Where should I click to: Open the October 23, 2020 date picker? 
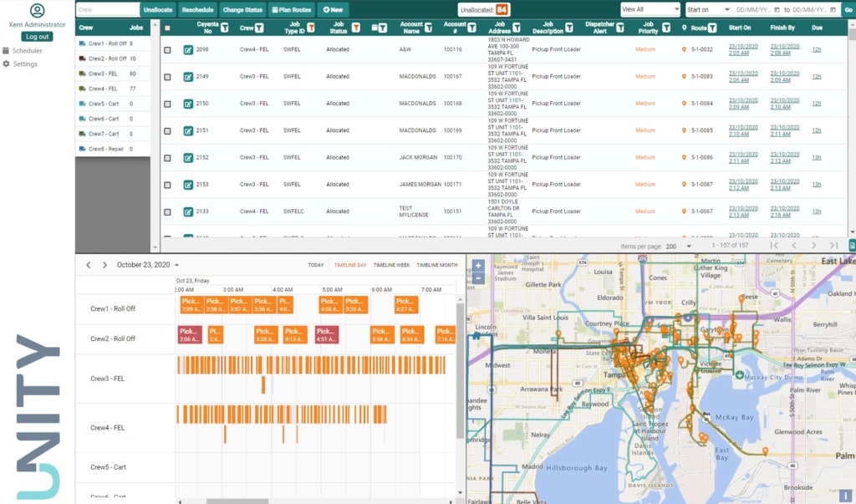coord(148,265)
